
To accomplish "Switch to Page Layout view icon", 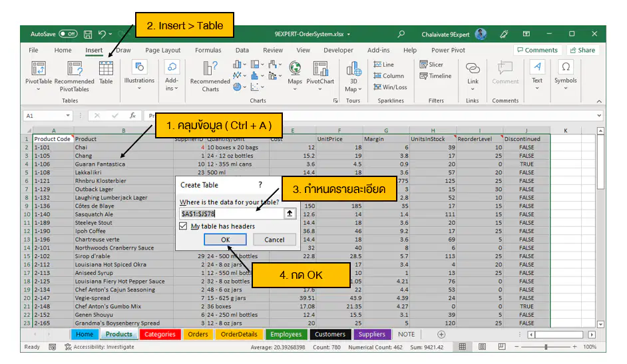I will [x=483, y=347].
